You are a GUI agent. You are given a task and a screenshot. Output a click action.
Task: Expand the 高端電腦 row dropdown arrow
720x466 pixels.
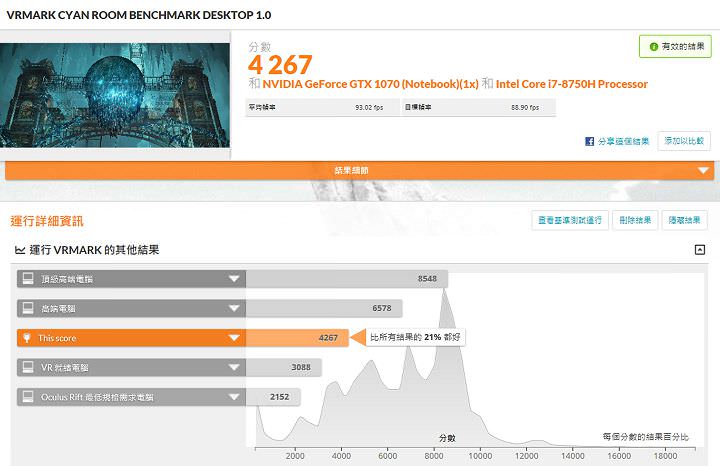coord(234,309)
